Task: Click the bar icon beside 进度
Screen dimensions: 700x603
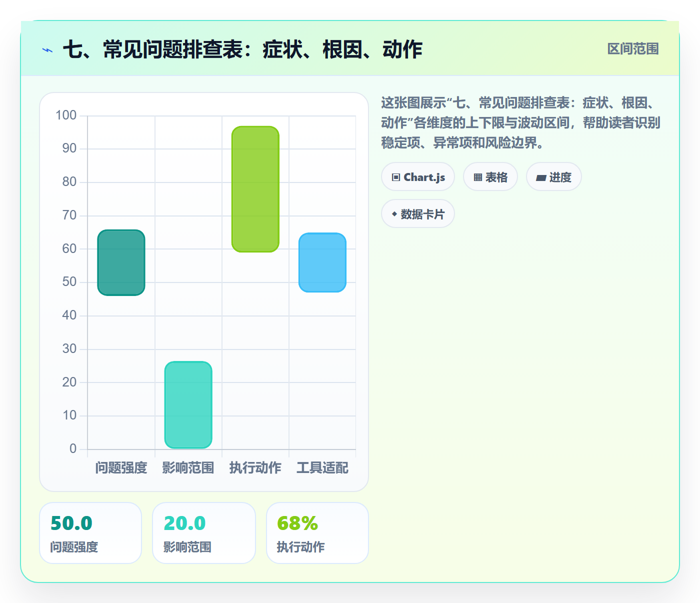Action: click(541, 177)
